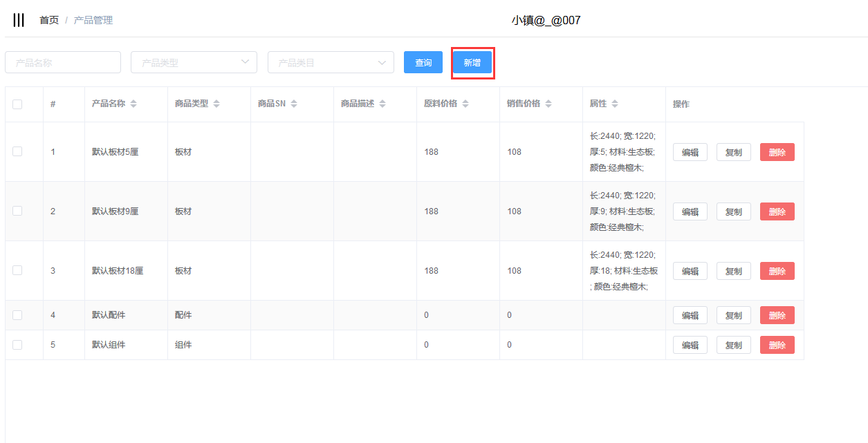Go to 首页 breadcrumb link
The image size is (868, 443).
[x=49, y=20]
